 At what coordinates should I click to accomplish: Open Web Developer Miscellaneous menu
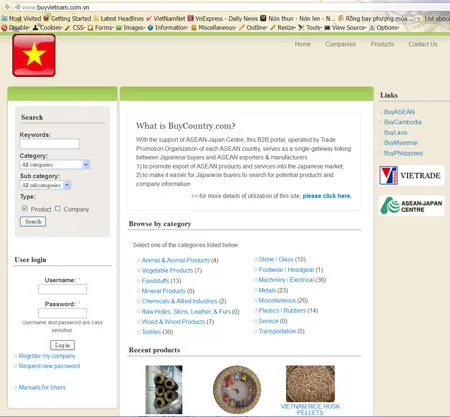(214, 28)
